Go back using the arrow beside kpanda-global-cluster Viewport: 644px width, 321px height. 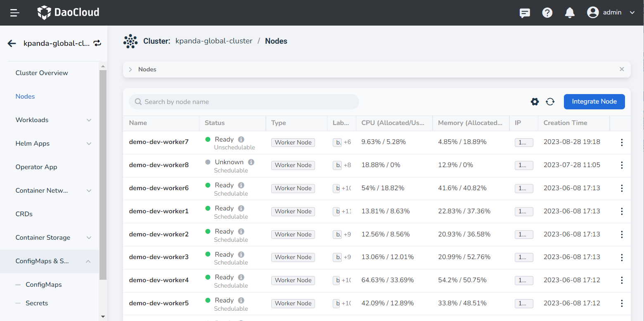(11, 43)
